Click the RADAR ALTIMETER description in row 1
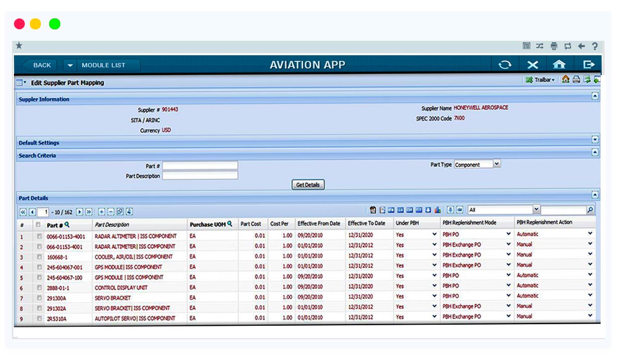Screen dimensions: 622x364 click(x=135, y=236)
